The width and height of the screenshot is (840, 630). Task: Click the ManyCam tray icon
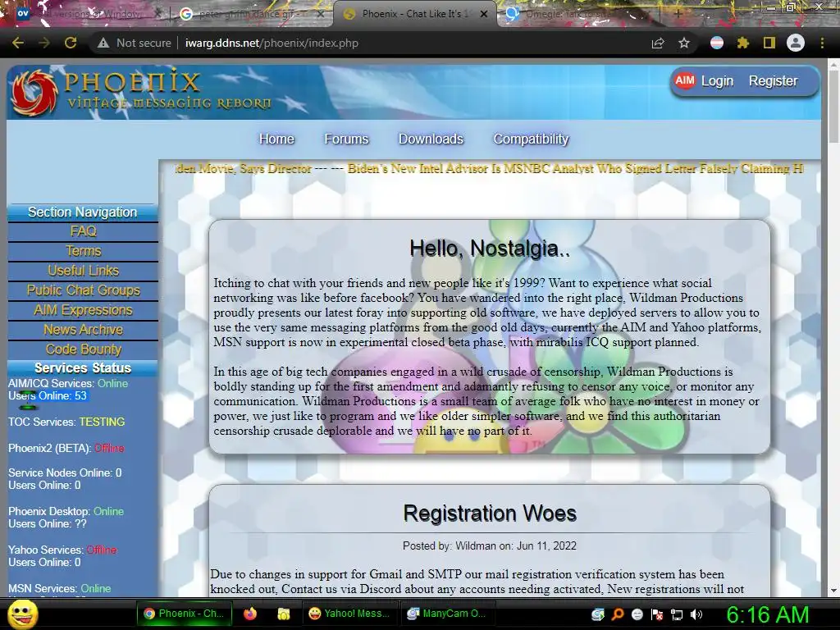click(597, 614)
